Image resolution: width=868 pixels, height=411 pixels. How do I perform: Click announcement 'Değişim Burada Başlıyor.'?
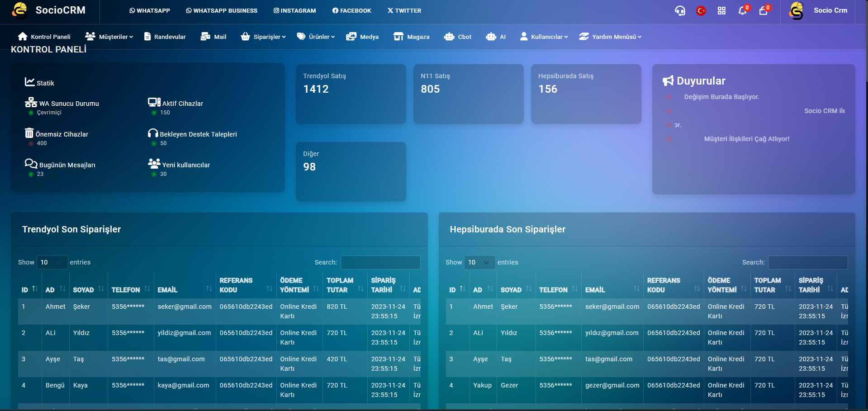click(721, 97)
